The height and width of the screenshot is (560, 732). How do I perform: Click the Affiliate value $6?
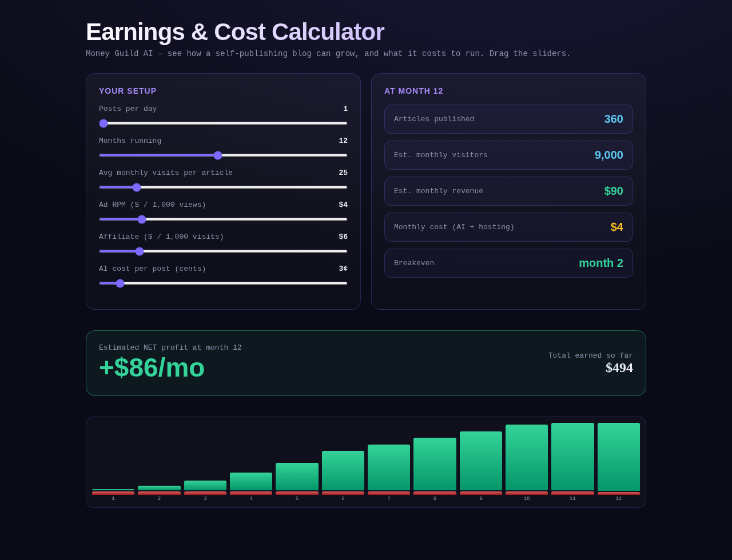[343, 237]
